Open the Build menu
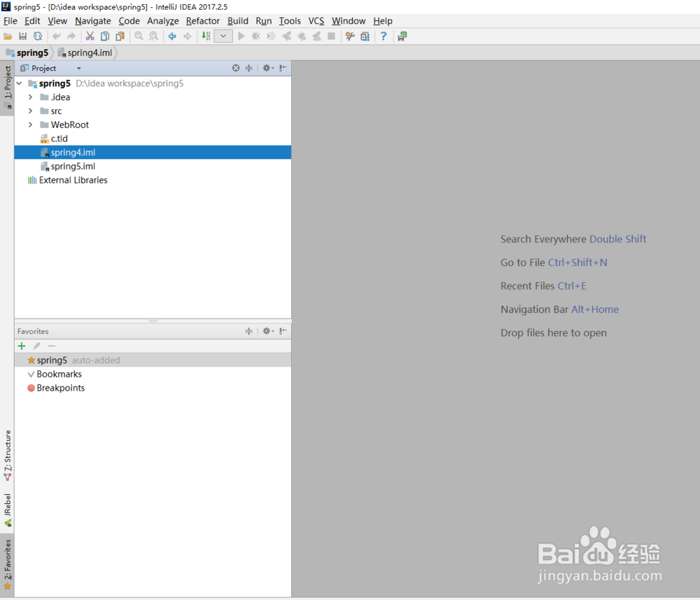700x600 pixels. click(238, 21)
